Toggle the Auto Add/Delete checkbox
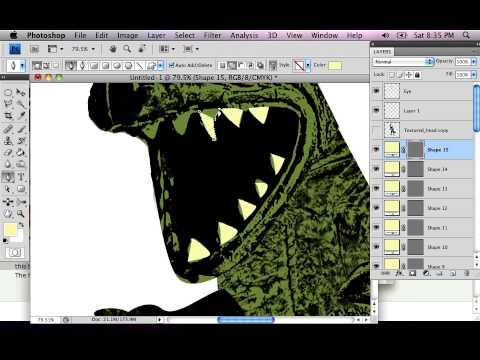 tap(171, 65)
